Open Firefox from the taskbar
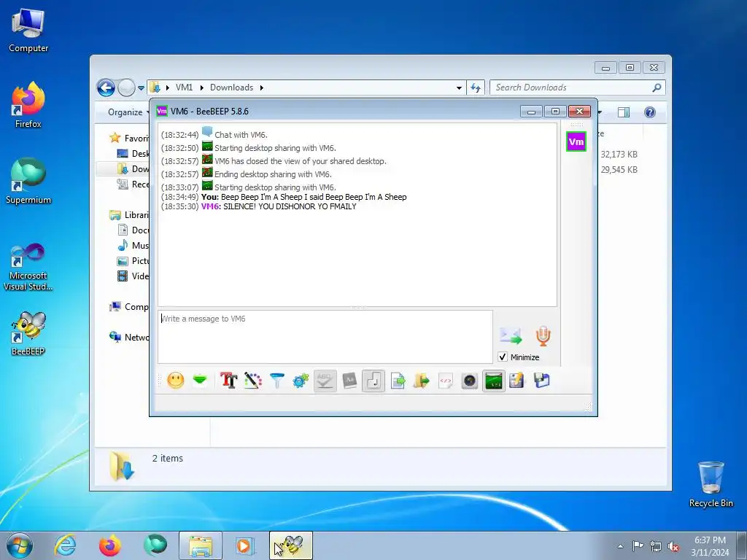The height and width of the screenshot is (560, 747). point(109,545)
